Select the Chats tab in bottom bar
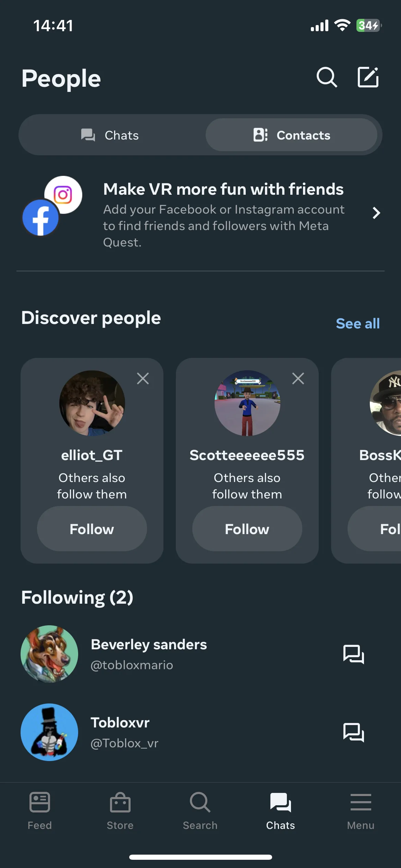Screen dimensions: 401x868 tap(280, 811)
